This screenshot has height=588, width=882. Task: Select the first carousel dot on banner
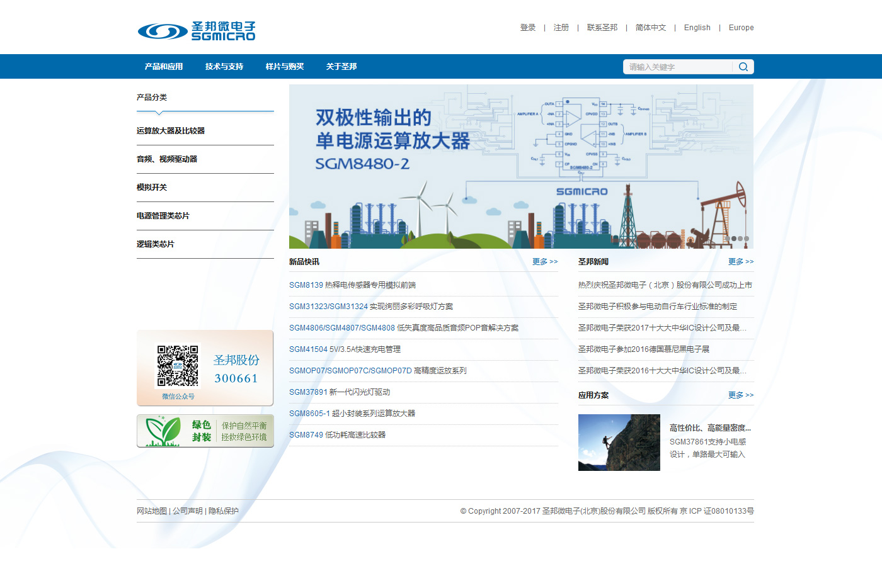coord(728,239)
